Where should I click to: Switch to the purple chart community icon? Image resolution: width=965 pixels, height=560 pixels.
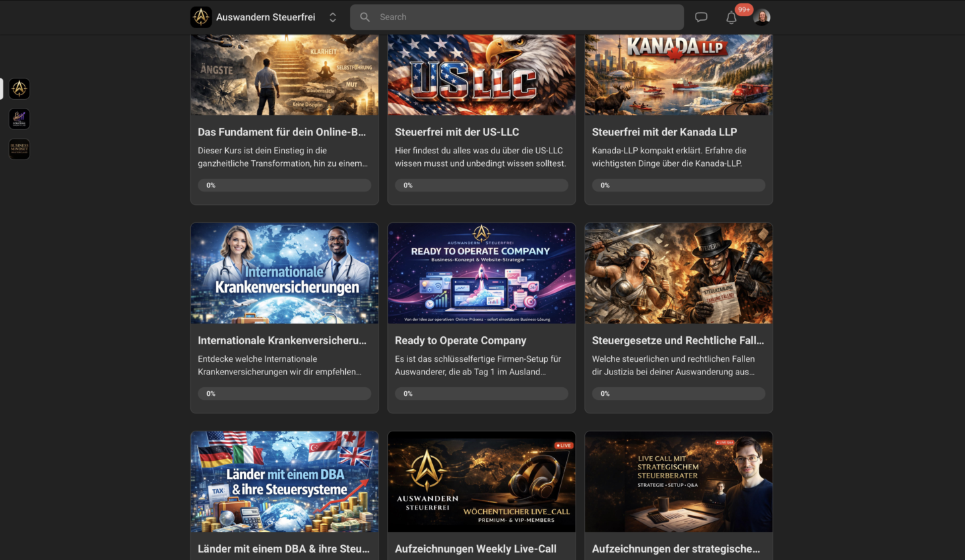pos(19,119)
